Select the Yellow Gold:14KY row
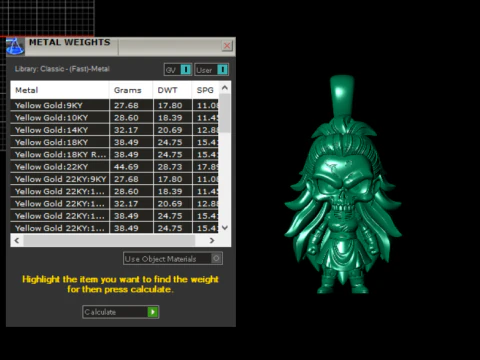 point(114,130)
